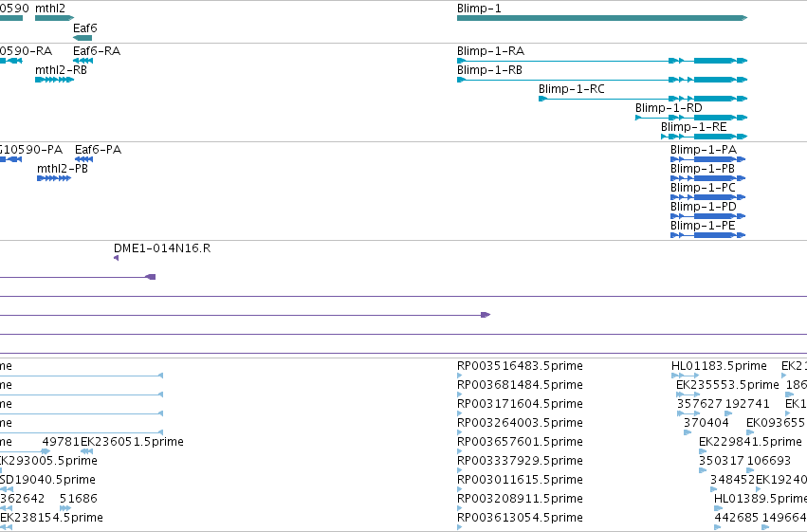Select the 370404 EST label
Viewport: 807px width, 532px height.
(x=706, y=423)
